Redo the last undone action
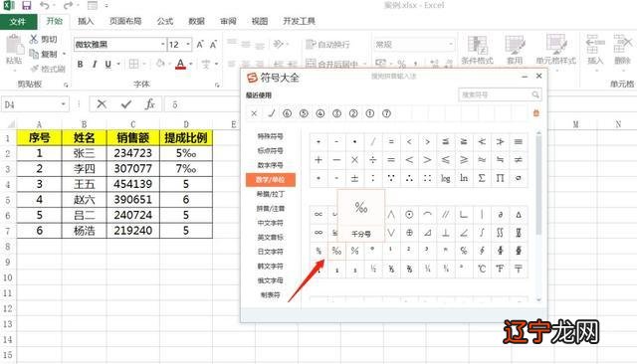The width and height of the screenshot is (637, 364). pos(68,6)
